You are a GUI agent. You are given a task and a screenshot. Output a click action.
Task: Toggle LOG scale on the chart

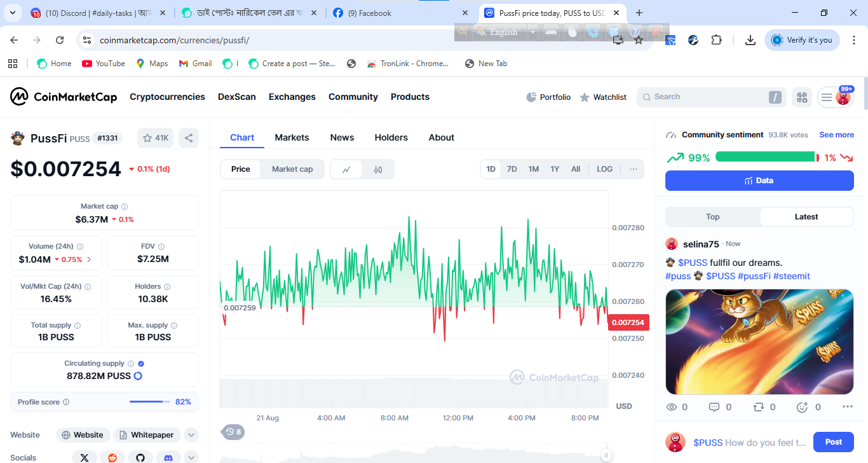click(605, 169)
